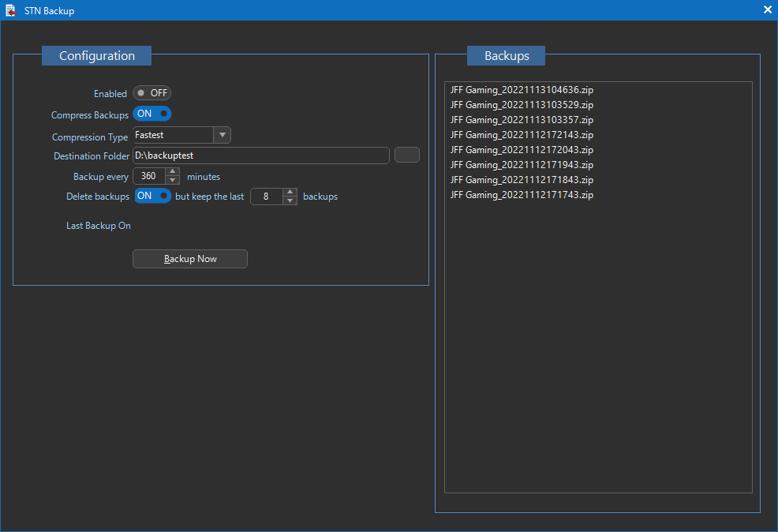
Task: Select JFF Gaming_20221112172143.zip backup
Action: [522, 135]
